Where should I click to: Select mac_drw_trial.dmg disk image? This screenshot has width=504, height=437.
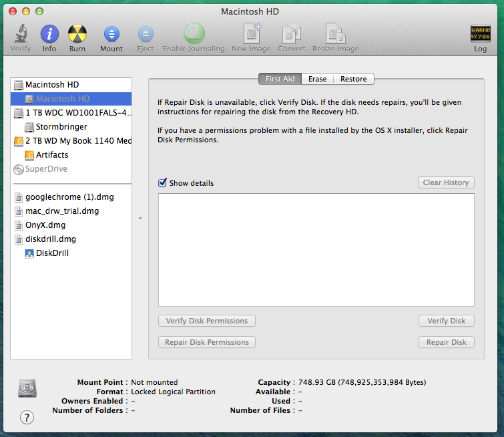(71, 211)
